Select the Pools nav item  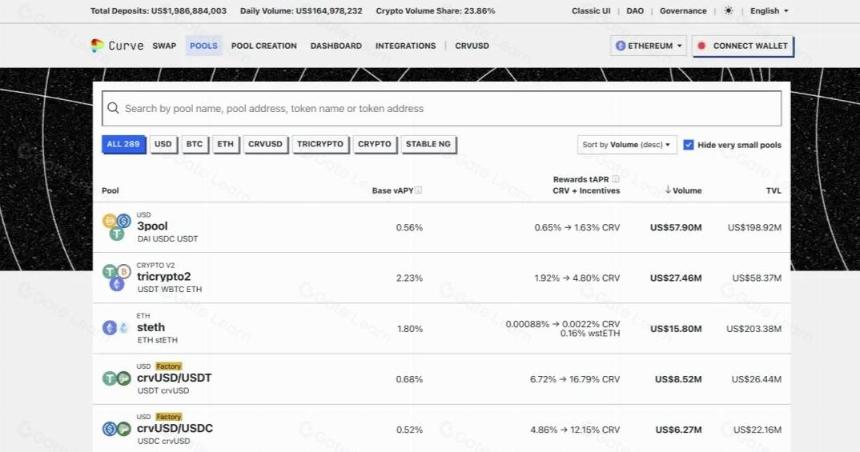[x=203, y=46]
